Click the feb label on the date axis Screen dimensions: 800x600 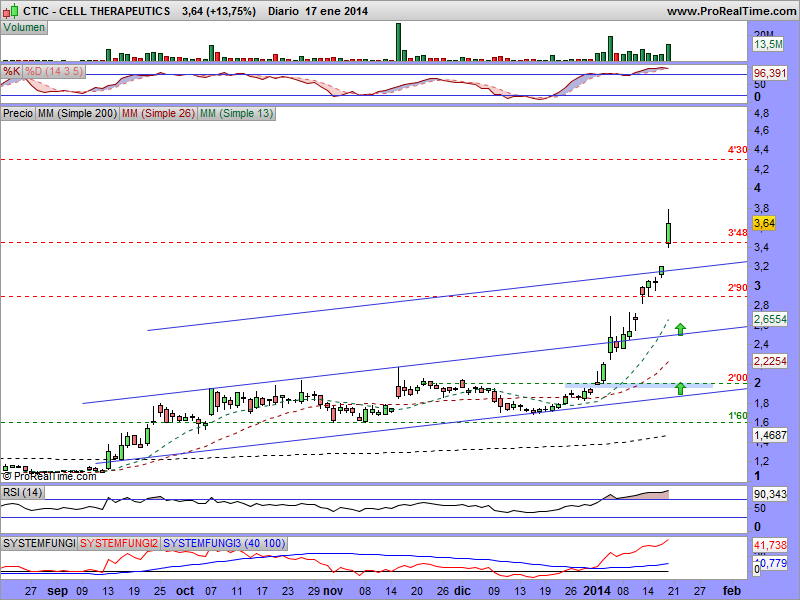coord(730,591)
